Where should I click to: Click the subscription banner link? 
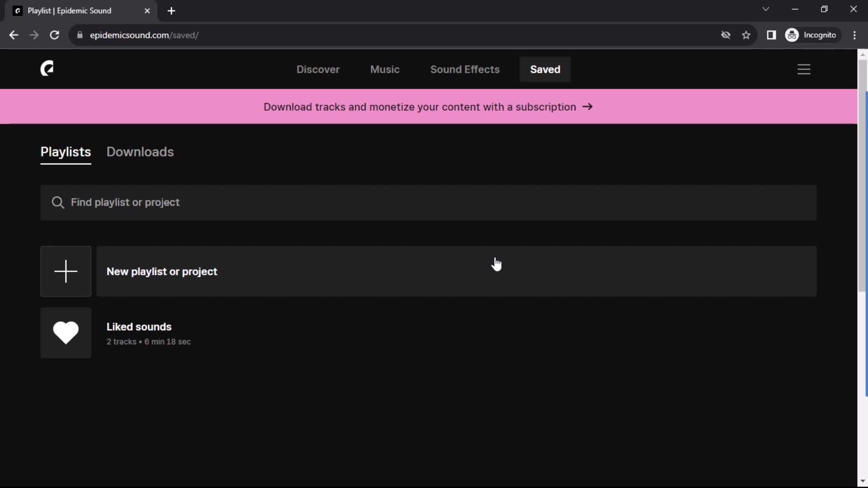point(428,107)
